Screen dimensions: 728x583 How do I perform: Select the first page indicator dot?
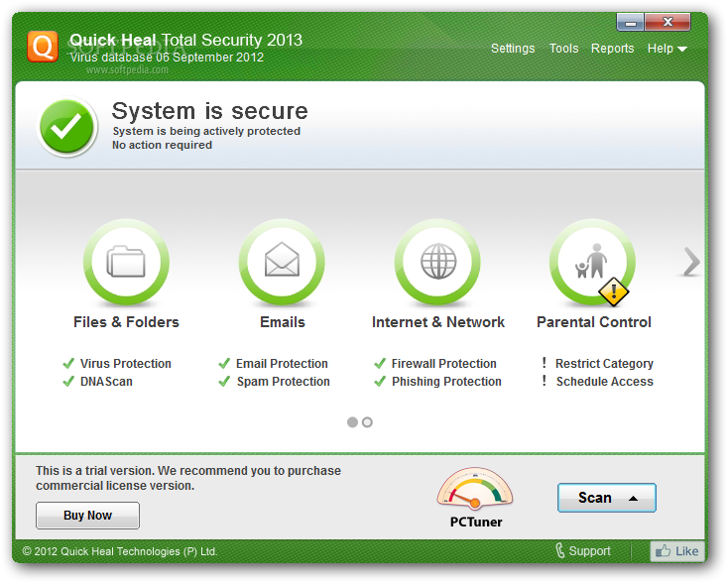tap(352, 422)
